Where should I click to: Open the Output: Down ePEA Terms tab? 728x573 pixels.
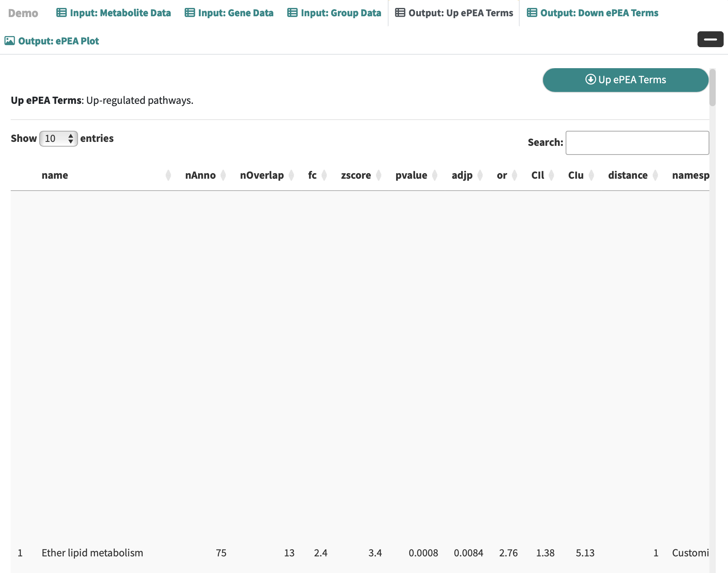[593, 13]
